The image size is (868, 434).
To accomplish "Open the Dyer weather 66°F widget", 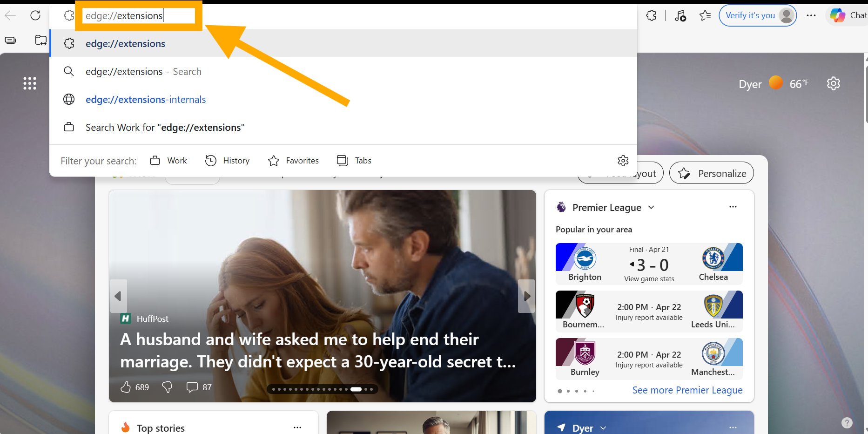I will point(773,84).
